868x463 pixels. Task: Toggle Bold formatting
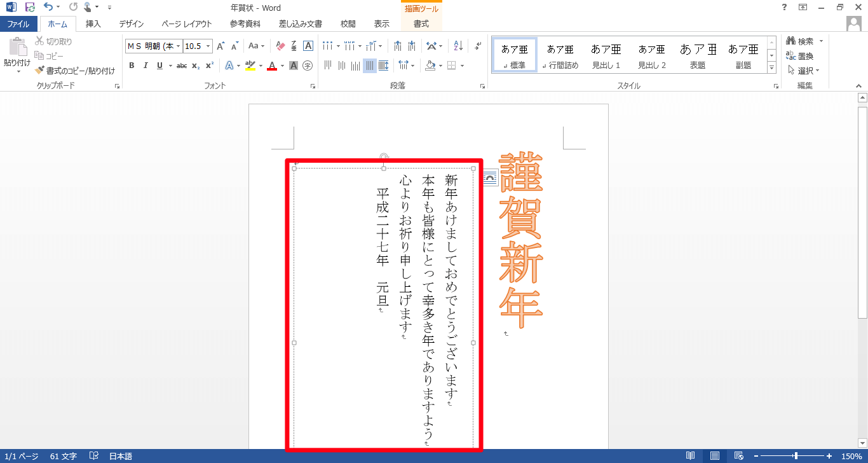pos(132,66)
